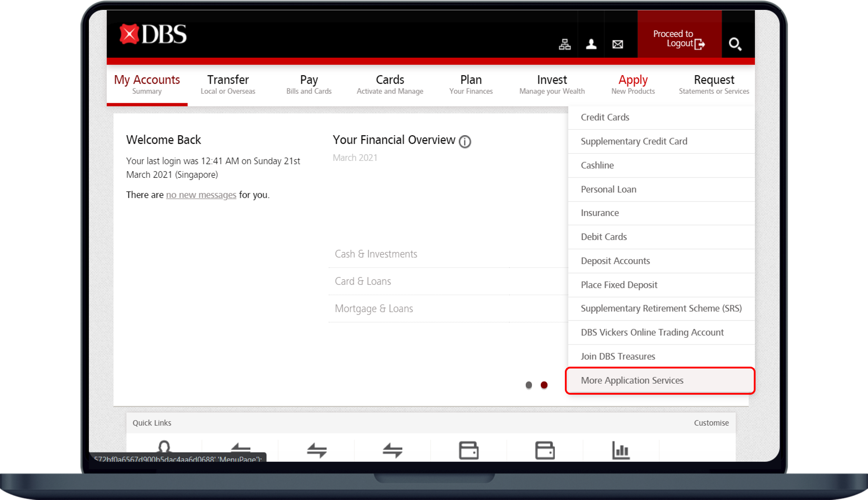868x500 pixels.
Task: Click the DBS logo
Action: coord(153,34)
